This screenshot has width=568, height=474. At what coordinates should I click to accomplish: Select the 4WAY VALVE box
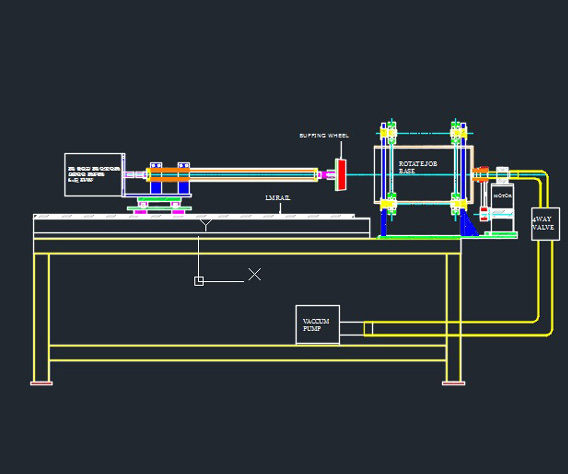tap(545, 223)
